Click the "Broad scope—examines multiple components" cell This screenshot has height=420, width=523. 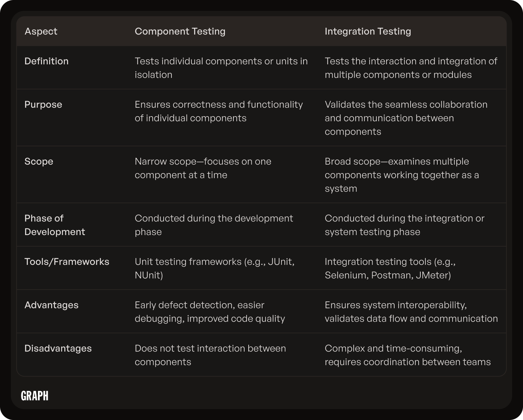(402, 175)
